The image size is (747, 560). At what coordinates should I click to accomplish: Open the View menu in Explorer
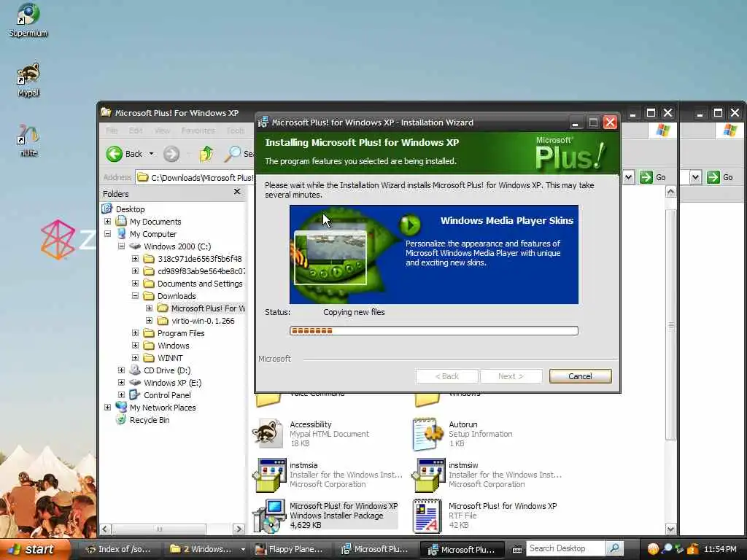[x=162, y=131]
